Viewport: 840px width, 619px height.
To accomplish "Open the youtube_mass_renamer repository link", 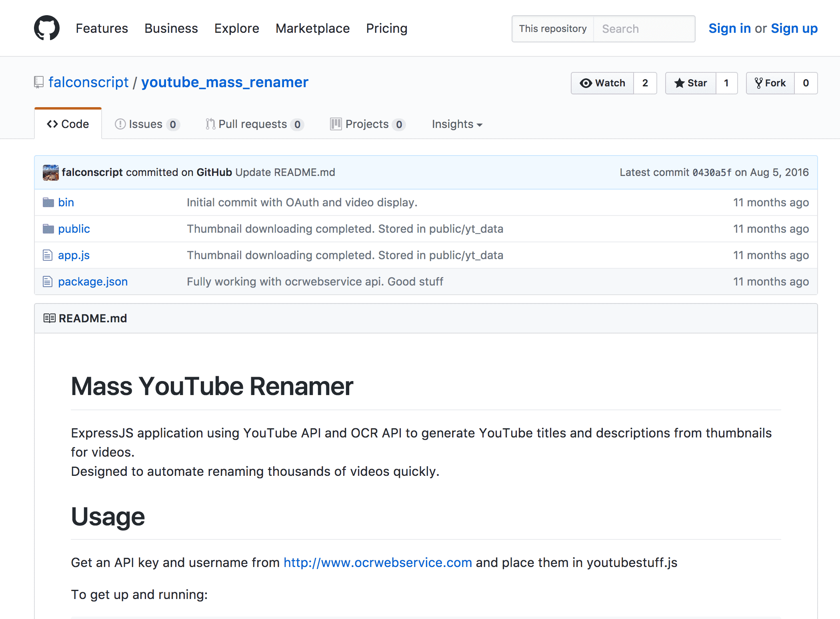I will click(x=225, y=82).
